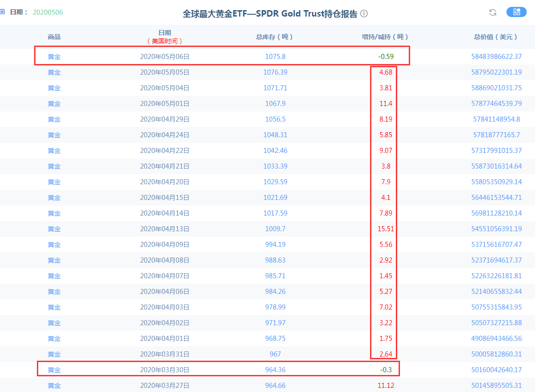535x392 pixels.
Task: Click inventory value 1056.5
Action: 275,119
